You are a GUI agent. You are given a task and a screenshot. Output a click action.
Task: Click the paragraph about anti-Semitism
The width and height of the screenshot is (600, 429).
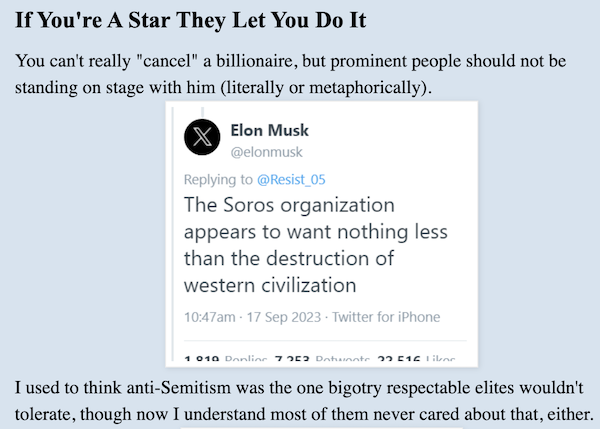click(304, 401)
